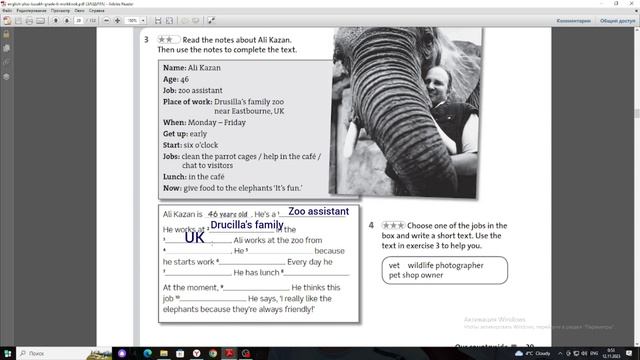640x360 pixels.
Task: Click the read mode expand icon
Action: [x=211, y=20]
